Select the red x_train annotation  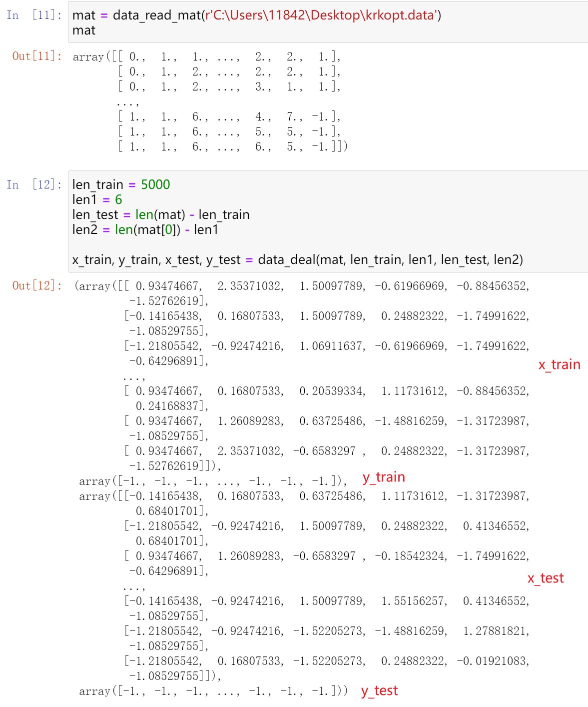(x=559, y=364)
